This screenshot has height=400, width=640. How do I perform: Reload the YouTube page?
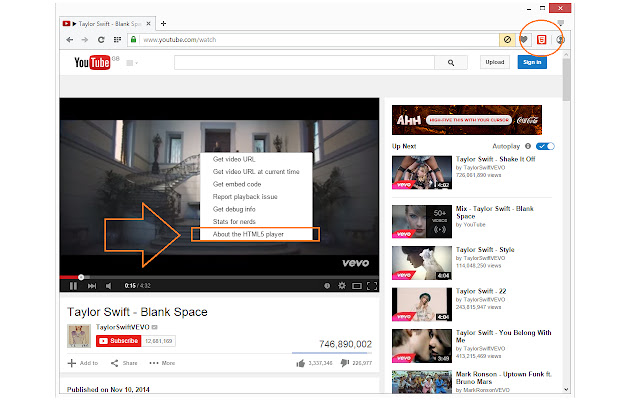click(x=101, y=40)
